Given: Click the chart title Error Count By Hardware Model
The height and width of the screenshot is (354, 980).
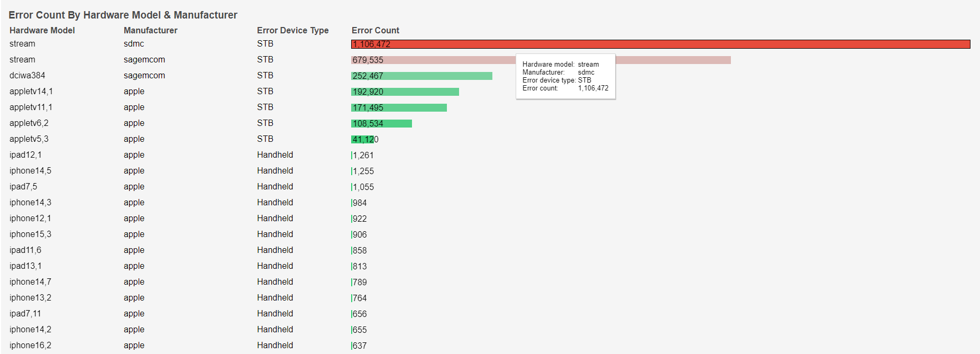Looking at the screenshot, I should coord(123,15).
